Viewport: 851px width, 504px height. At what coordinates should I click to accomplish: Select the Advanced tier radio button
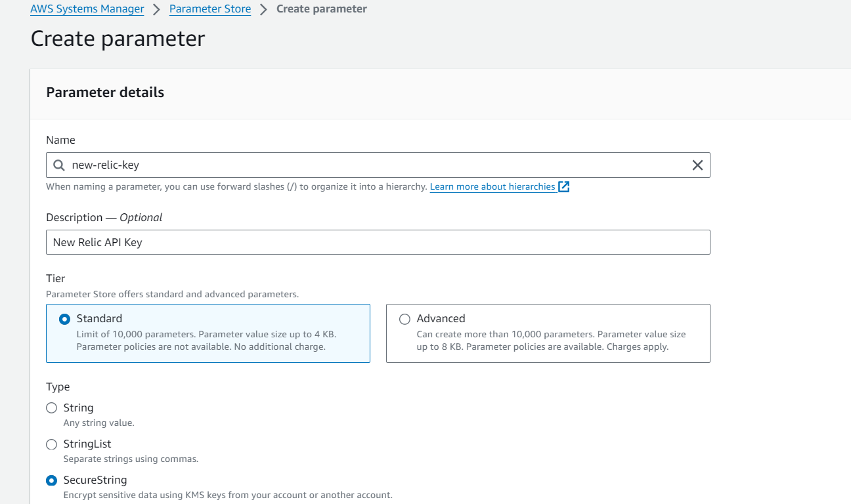click(x=404, y=319)
